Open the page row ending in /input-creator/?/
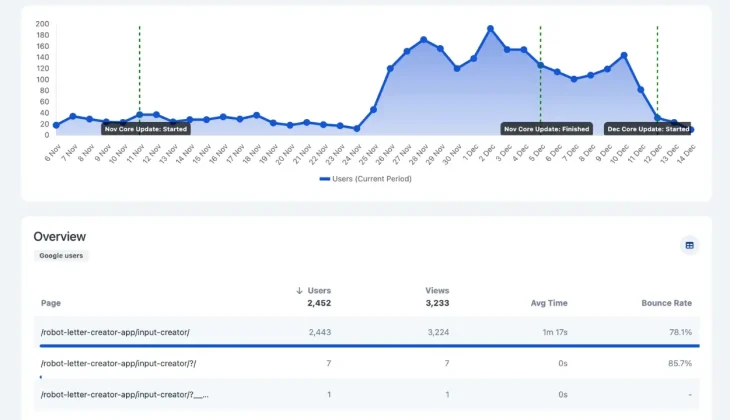Viewport: 730px width, 420px height. [x=118, y=363]
